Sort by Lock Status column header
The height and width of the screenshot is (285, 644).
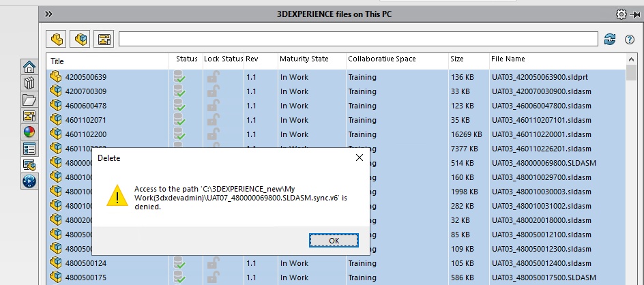[x=224, y=59]
